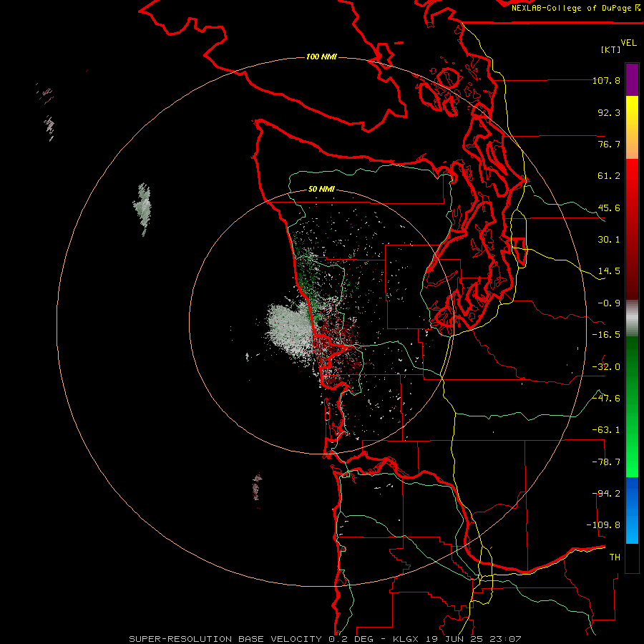The width and height of the screenshot is (644, 644).
Task: Click the VEL legend title
Action: pos(628,43)
